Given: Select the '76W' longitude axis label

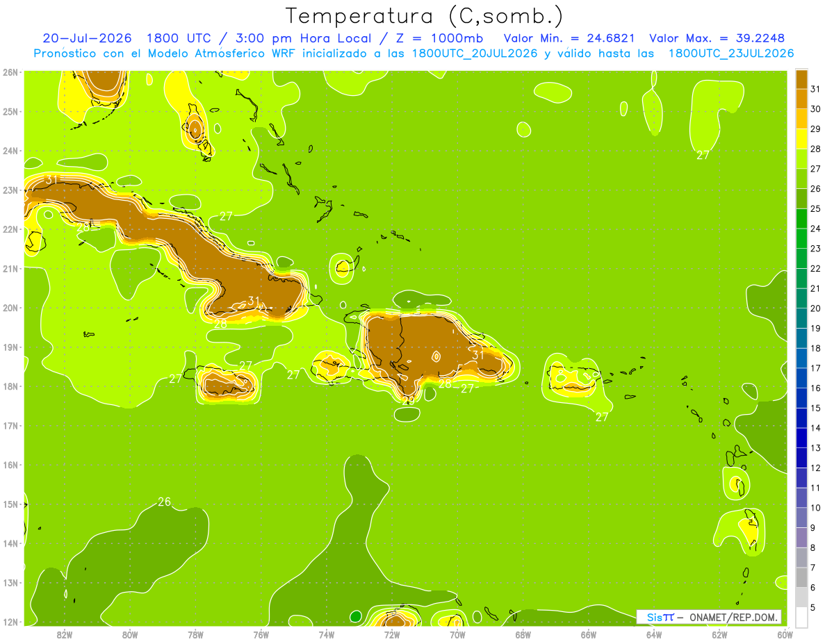Looking at the screenshot, I should click(x=261, y=634).
